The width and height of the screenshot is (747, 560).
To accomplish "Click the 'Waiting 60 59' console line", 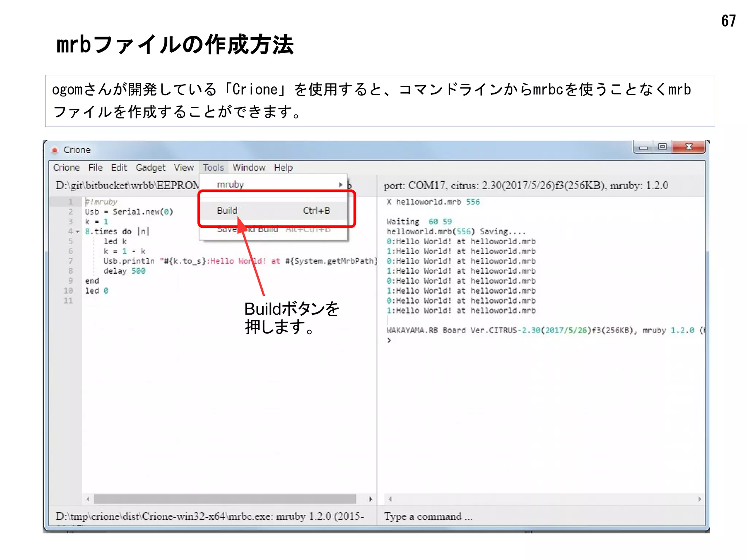I will (x=419, y=222).
